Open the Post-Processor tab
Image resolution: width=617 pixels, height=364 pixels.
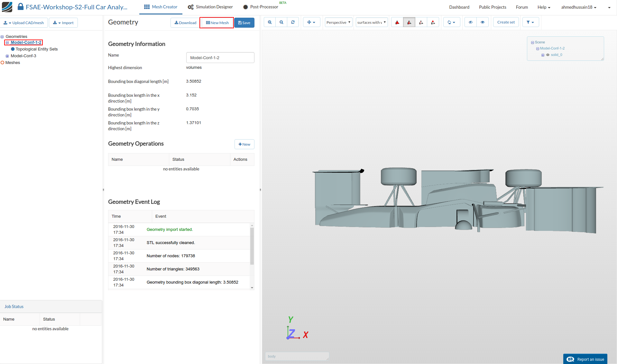[261, 7]
